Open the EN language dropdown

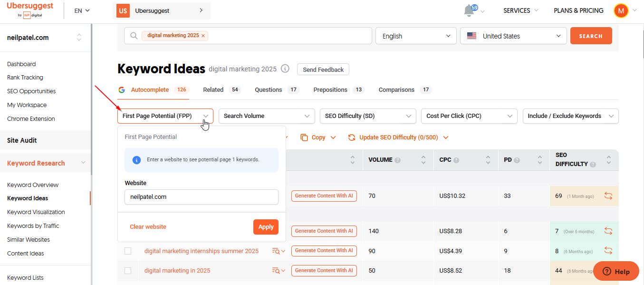coord(82,10)
